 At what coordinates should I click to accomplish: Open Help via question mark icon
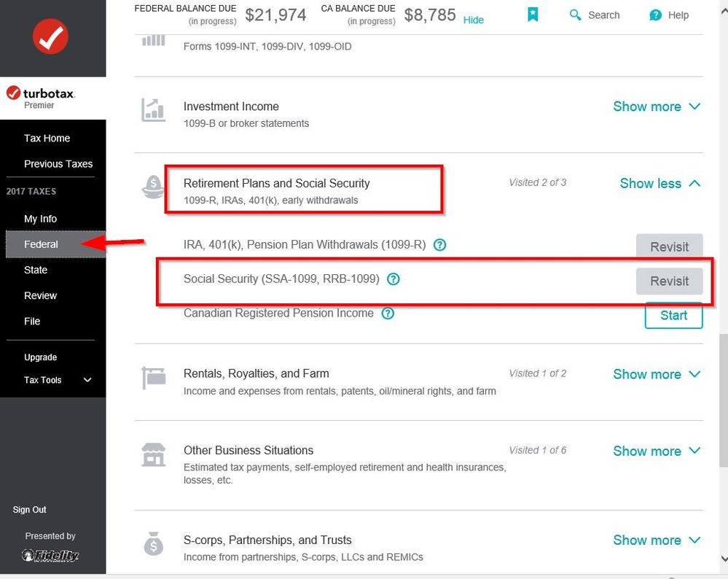coord(655,15)
